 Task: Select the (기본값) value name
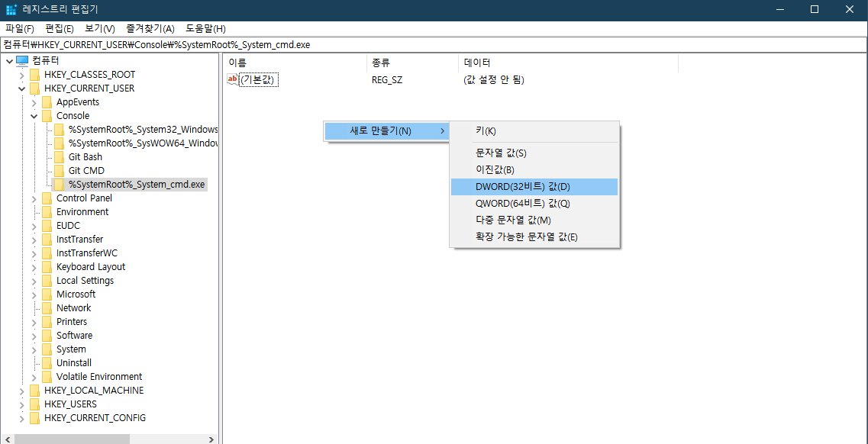[x=260, y=80]
